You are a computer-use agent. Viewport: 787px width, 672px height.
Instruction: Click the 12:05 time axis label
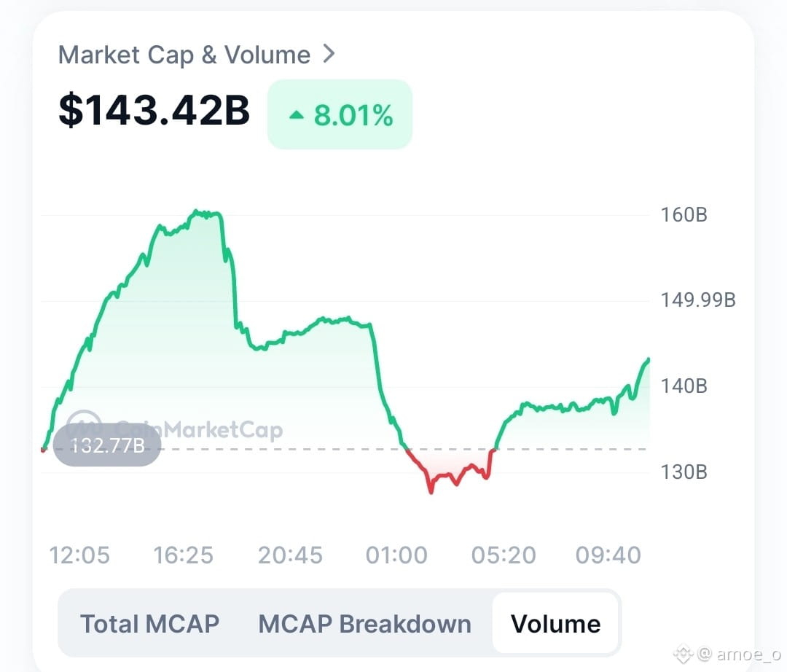tap(79, 555)
